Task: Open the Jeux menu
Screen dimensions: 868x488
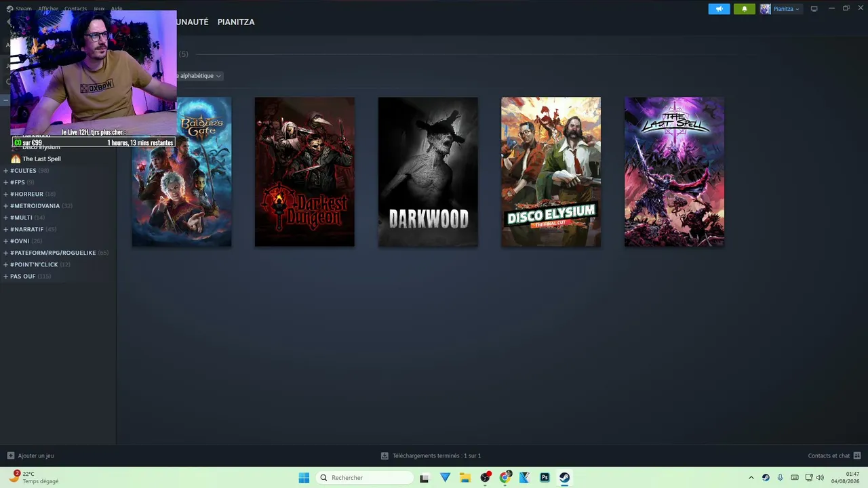Action: pyautogui.click(x=99, y=9)
